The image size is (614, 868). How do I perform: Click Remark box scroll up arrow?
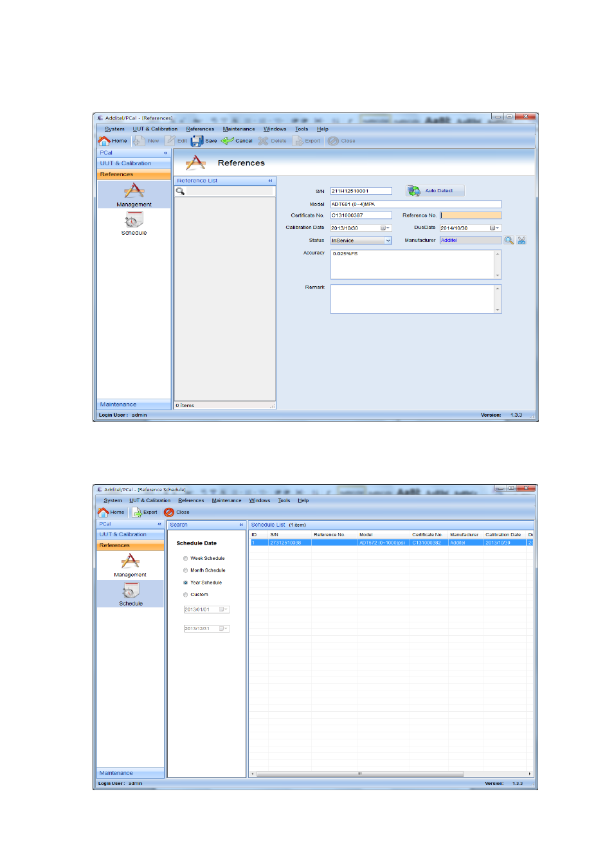pos(498,288)
